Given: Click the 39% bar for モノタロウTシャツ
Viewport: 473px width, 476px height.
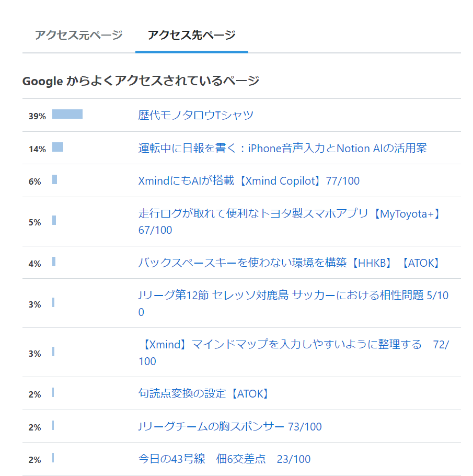Looking at the screenshot, I should (67, 115).
